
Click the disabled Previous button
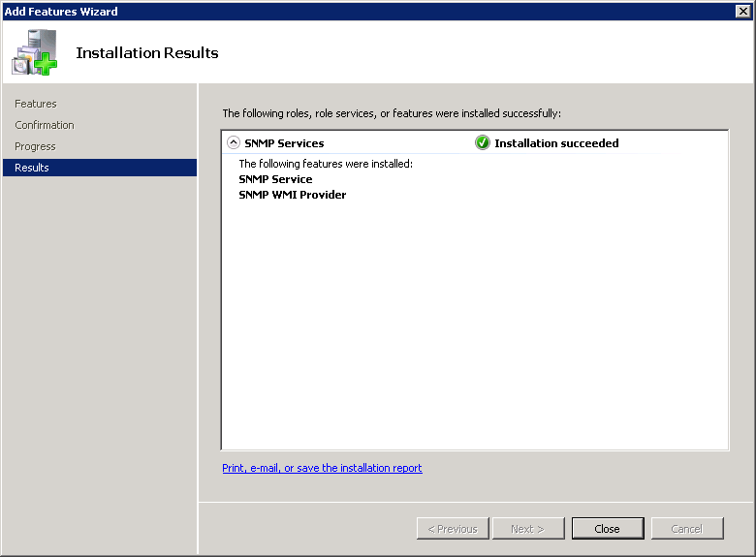453,529
